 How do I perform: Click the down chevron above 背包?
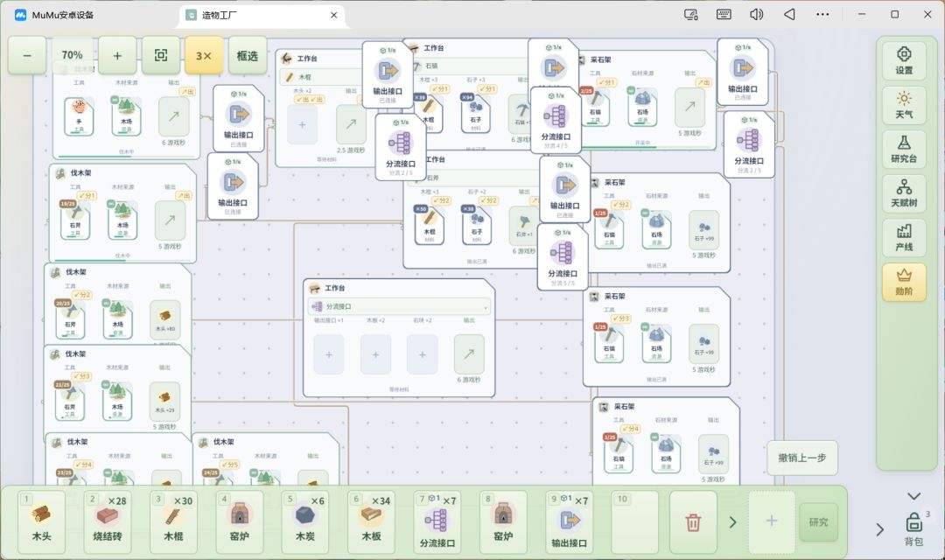(913, 496)
